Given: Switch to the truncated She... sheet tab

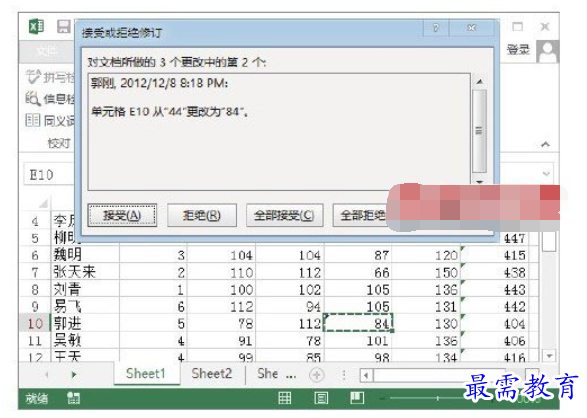Looking at the screenshot, I should (276, 373).
